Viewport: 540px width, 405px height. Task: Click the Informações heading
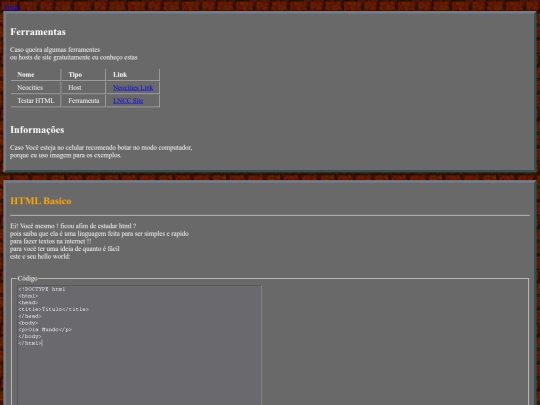37,129
